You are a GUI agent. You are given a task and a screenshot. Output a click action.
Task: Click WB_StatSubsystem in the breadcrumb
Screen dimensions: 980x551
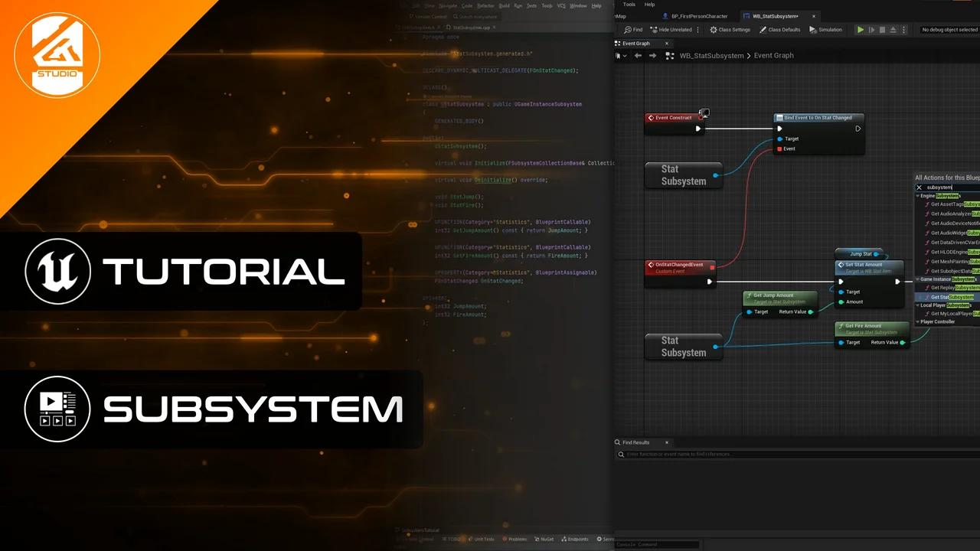pos(711,56)
